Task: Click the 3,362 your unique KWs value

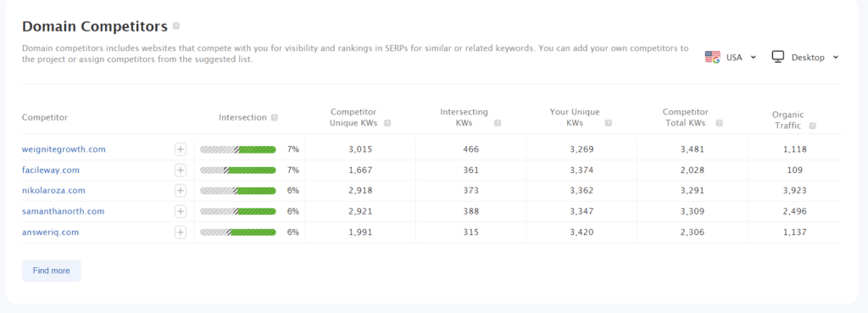Action: 581,191
